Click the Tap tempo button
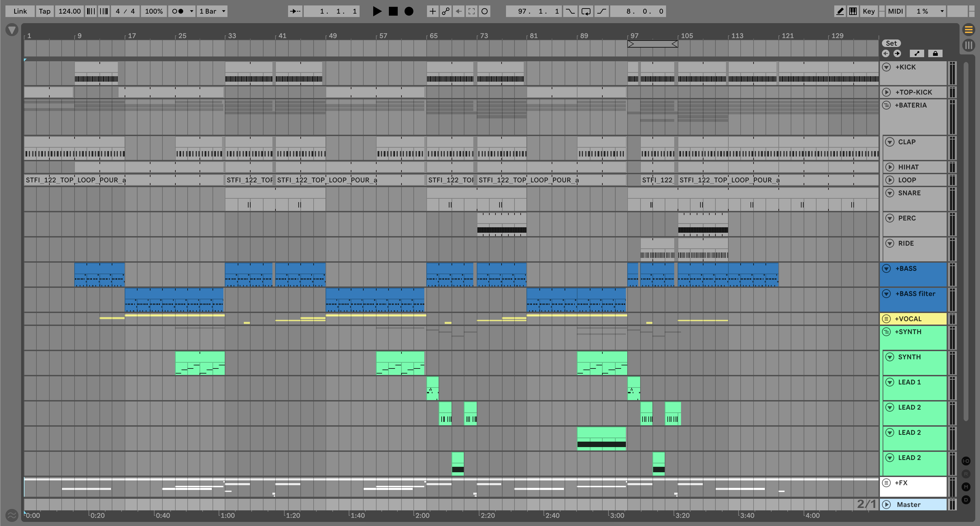 (45, 11)
